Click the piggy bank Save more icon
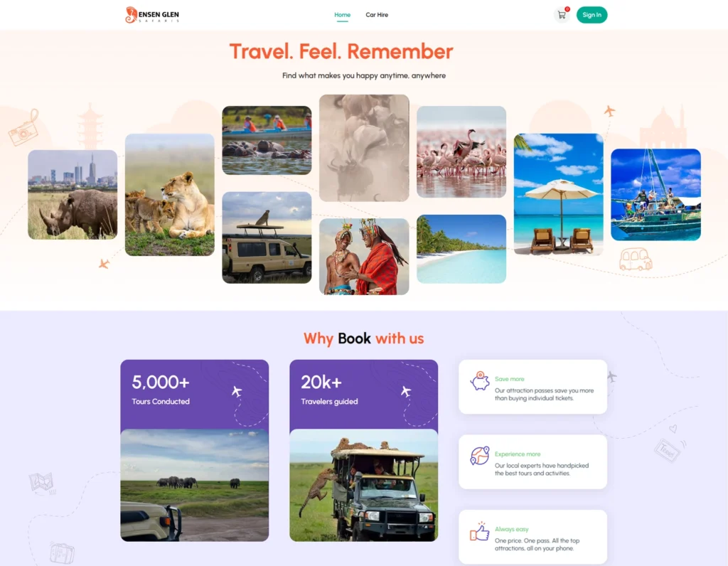The image size is (728, 566). [480, 381]
